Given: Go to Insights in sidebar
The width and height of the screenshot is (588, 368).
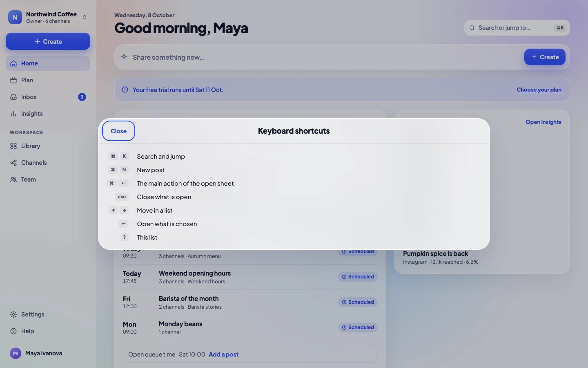Looking at the screenshot, I should point(48,114).
